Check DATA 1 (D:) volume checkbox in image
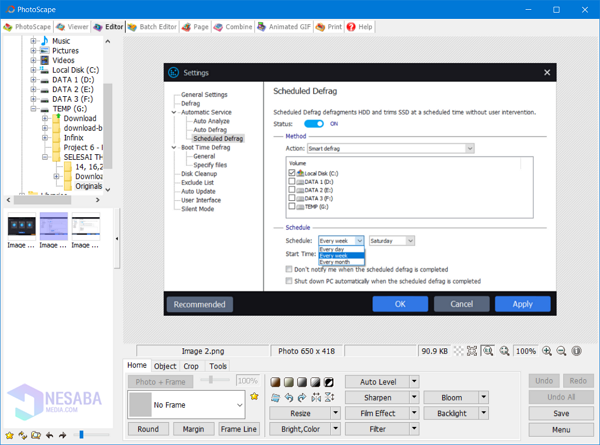Viewport: 600px width, 445px height. click(x=292, y=181)
